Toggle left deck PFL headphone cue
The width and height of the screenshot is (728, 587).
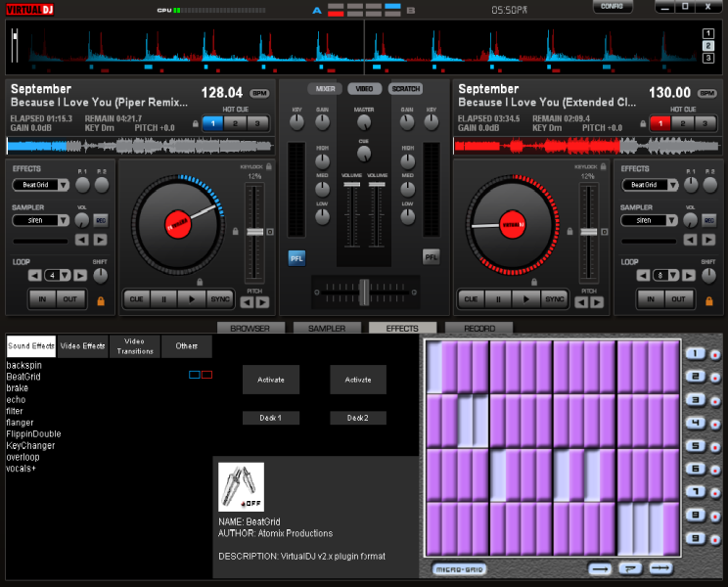tap(296, 257)
